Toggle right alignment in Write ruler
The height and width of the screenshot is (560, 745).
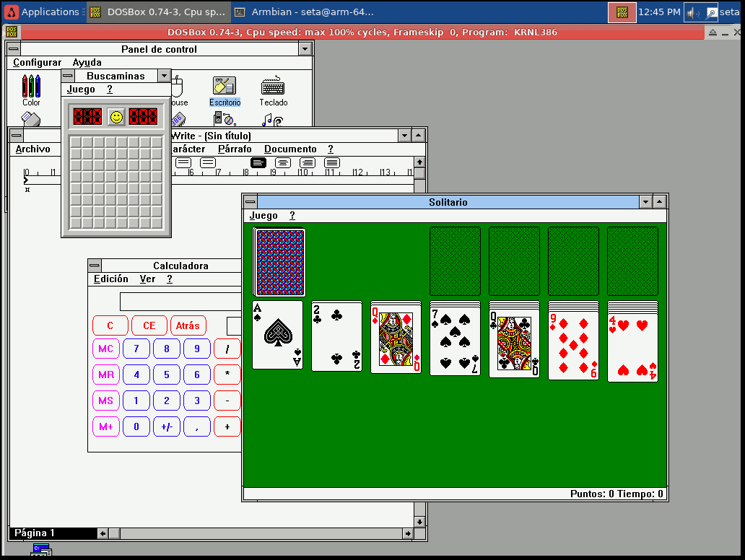(308, 163)
